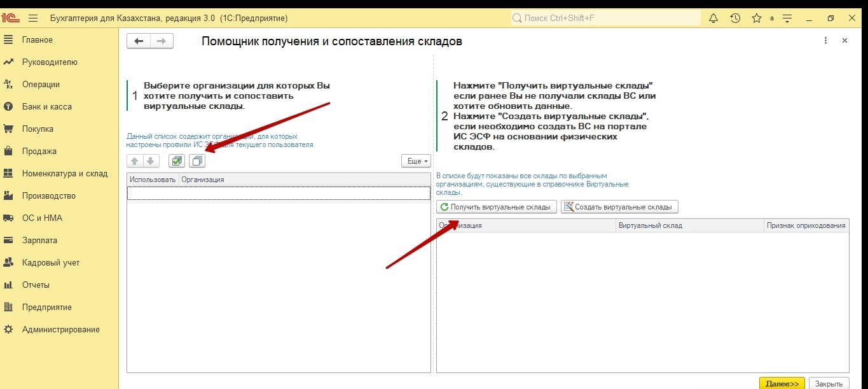The width and height of the screenshot is (868, 389).
Task: Move row down with down arrow
Action: [x=150, y=161]
